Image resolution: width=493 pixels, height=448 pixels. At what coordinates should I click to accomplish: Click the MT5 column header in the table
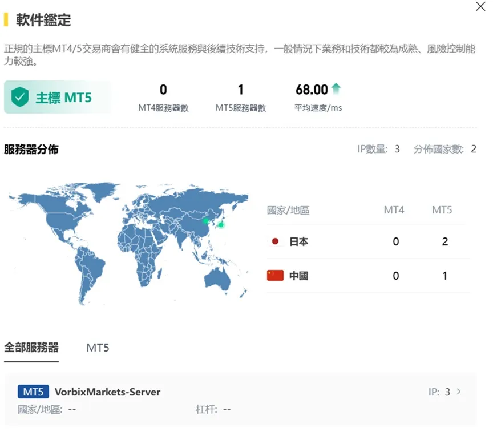pyautogui.click(x=442, y=209)
